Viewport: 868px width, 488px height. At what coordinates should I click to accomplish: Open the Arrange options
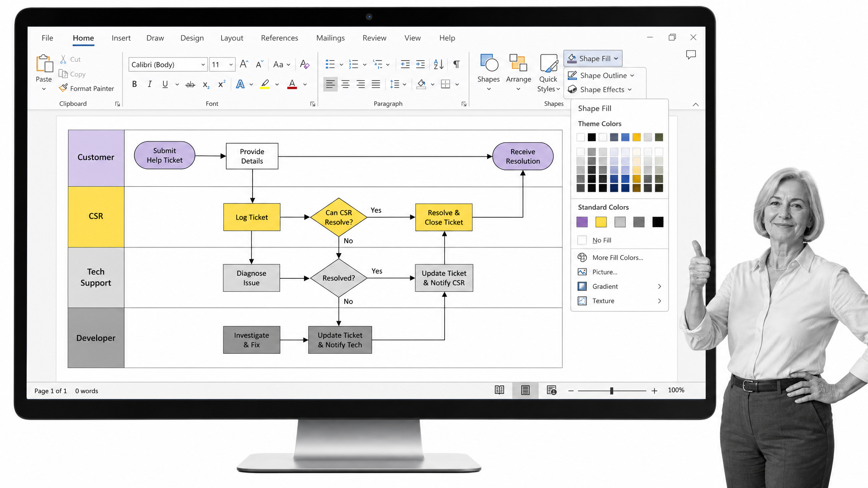(x=518, y=73)
